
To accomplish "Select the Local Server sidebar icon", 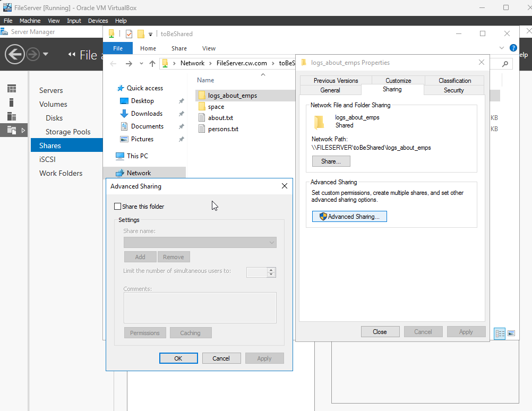I will click(12, 102).
